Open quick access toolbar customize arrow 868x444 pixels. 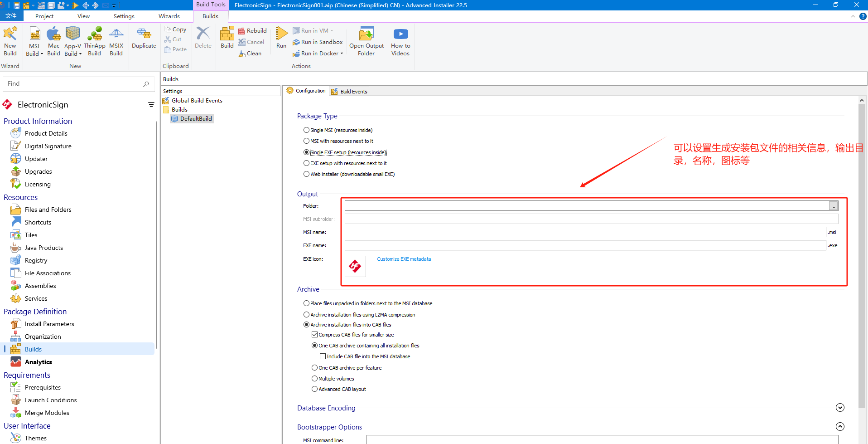pos(114,5)
